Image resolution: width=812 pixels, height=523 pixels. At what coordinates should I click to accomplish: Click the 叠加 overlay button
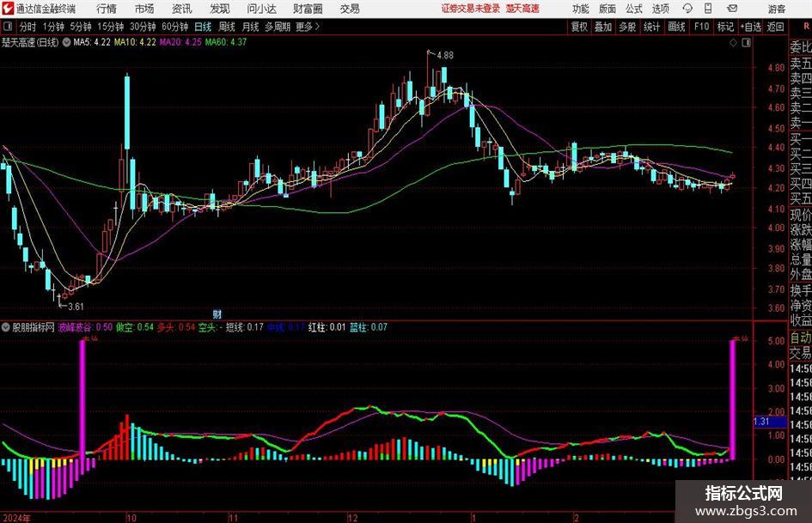[x=603, y=27]
